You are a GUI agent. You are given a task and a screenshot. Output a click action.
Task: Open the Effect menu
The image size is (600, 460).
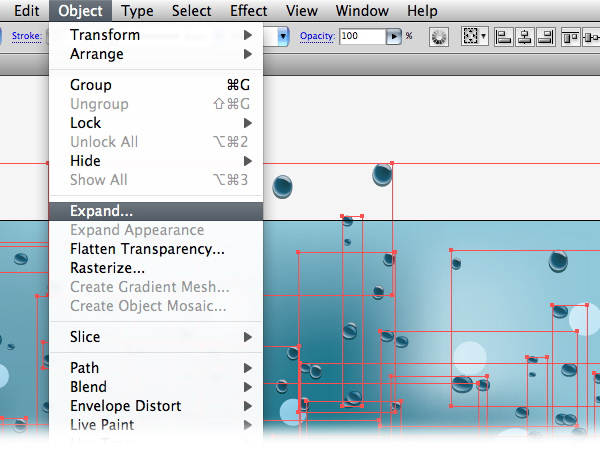point(248,11)
